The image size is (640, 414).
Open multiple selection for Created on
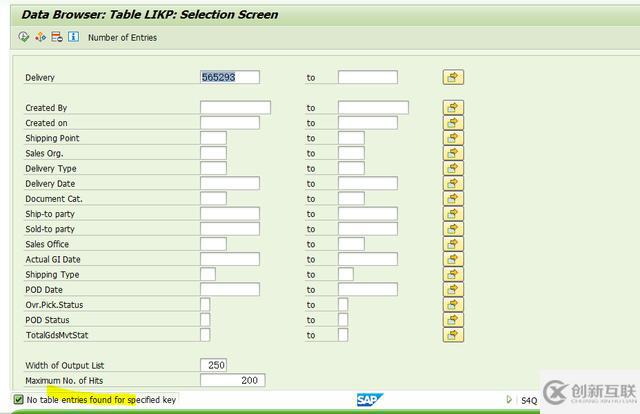(x=453, y=123)
